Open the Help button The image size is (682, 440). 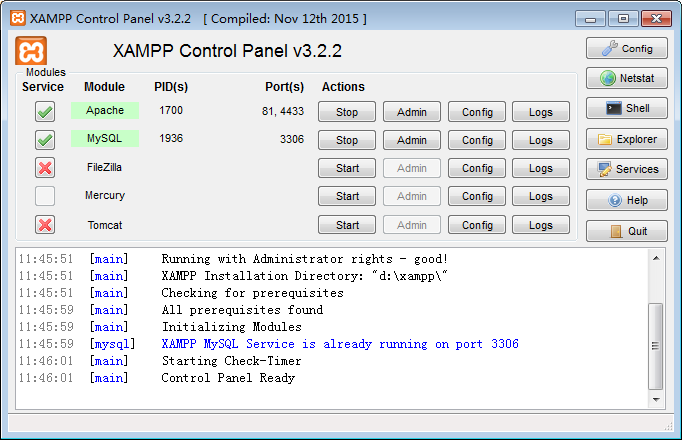pos(626,200)
